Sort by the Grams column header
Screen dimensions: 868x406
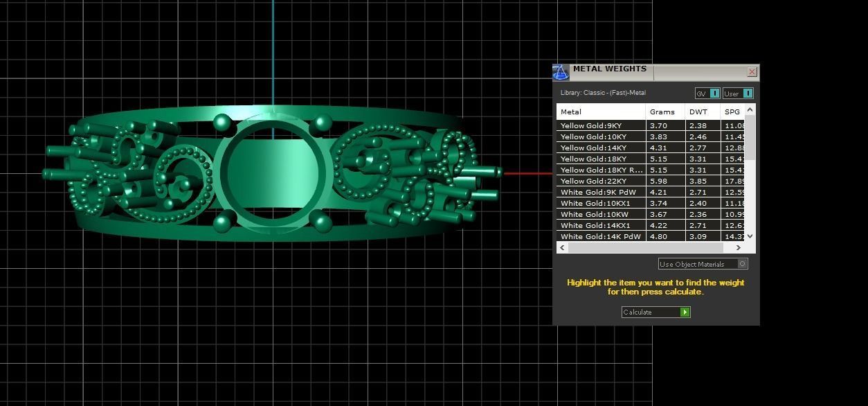click(665, 112)
